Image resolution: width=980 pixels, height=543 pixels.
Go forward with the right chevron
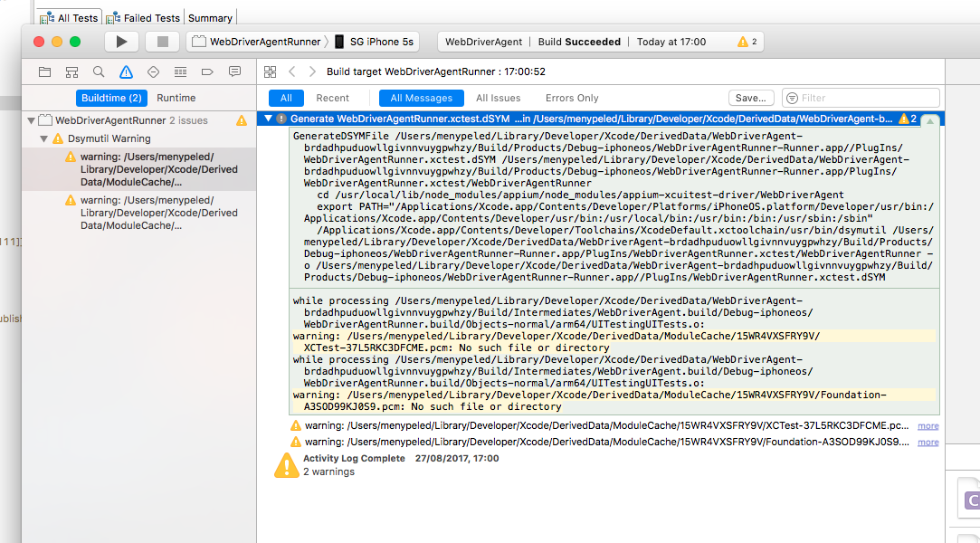(x=312, y=71)
